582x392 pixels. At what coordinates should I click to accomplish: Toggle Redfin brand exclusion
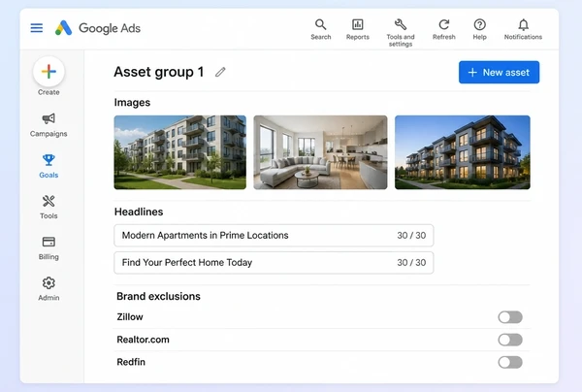(x=510, y=362)
